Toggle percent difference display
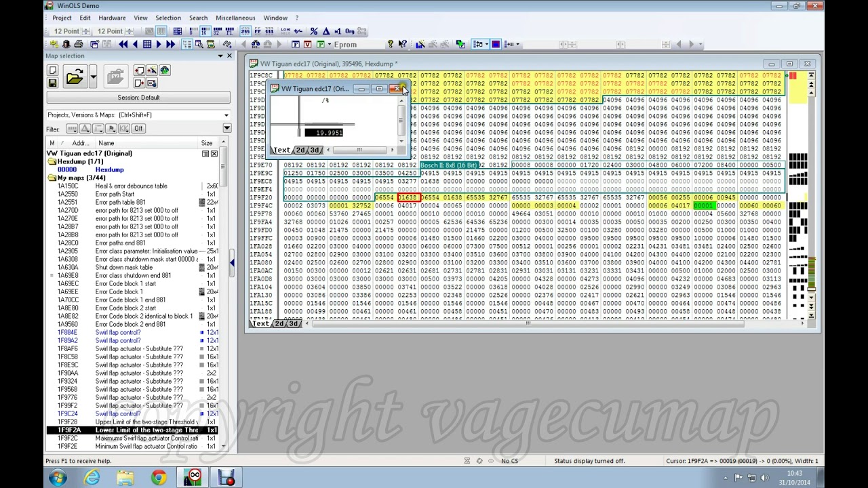 [x=313, y=31]
